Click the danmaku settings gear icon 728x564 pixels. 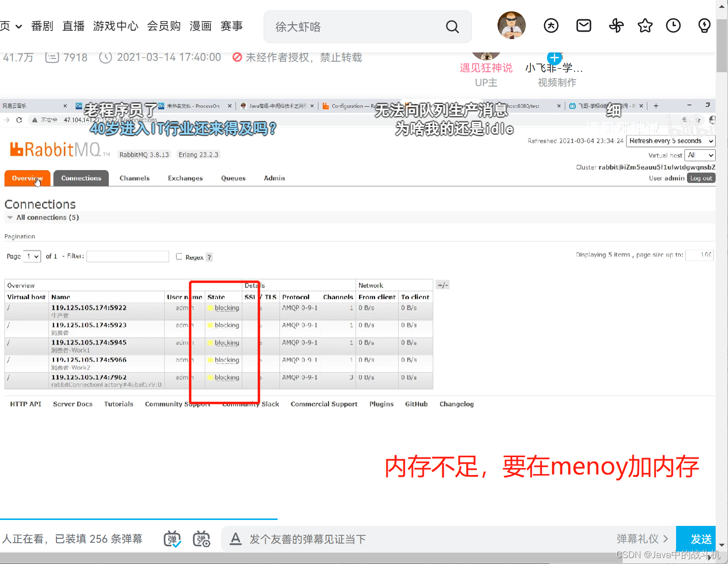tap(201, 539)
